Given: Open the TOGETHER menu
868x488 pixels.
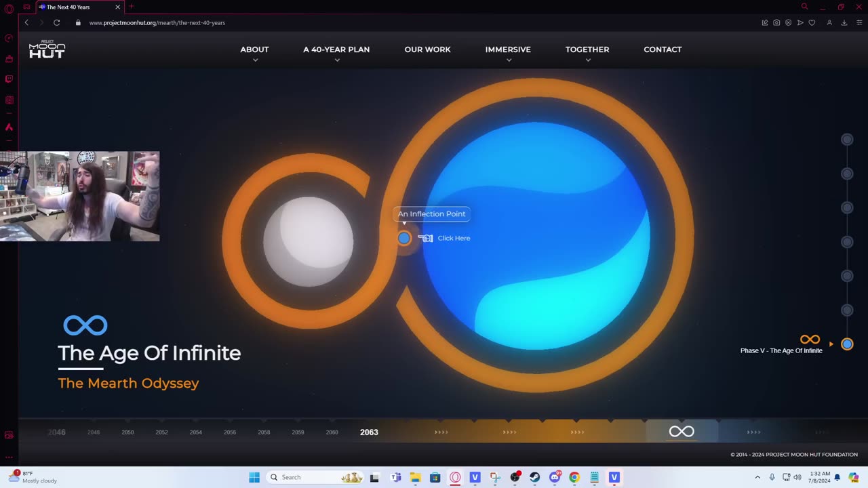Looking at the screenshot, I should (x=587, y=49).
